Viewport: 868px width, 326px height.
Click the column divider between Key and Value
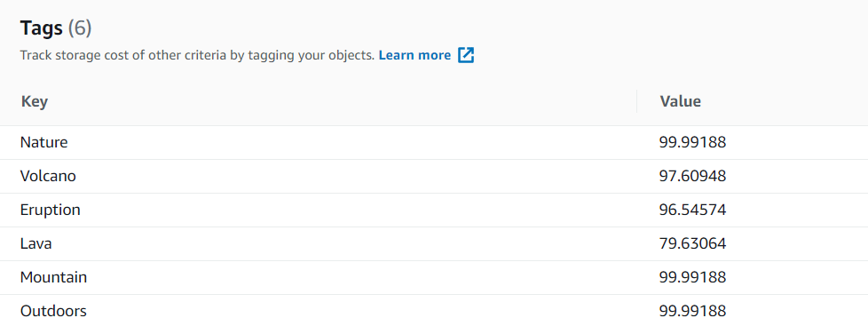point(636,101)
